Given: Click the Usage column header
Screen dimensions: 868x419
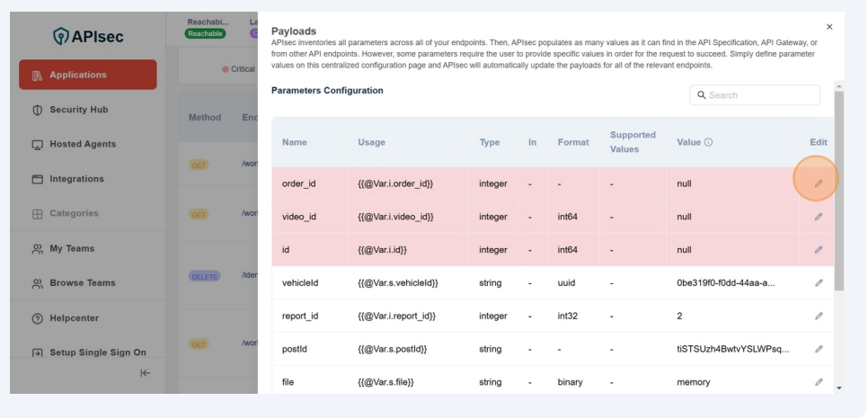Looking at the screenshot, I should click(x=371, y=142).
